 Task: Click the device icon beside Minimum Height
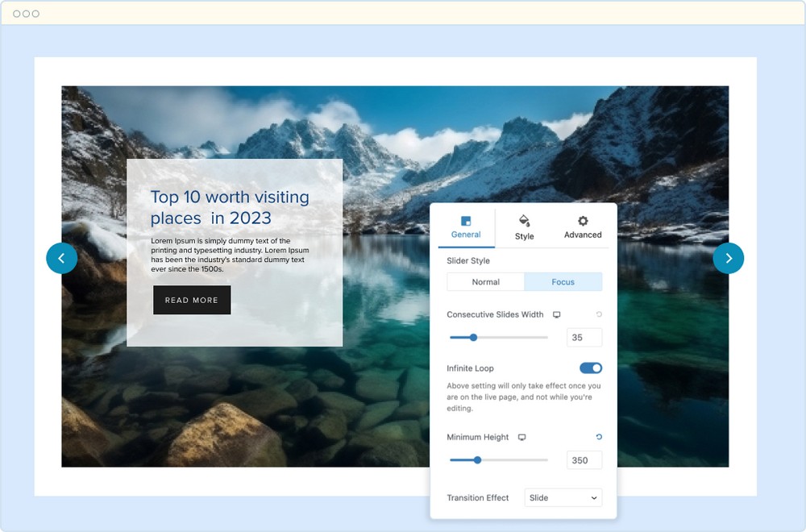[x=521, y=438]
